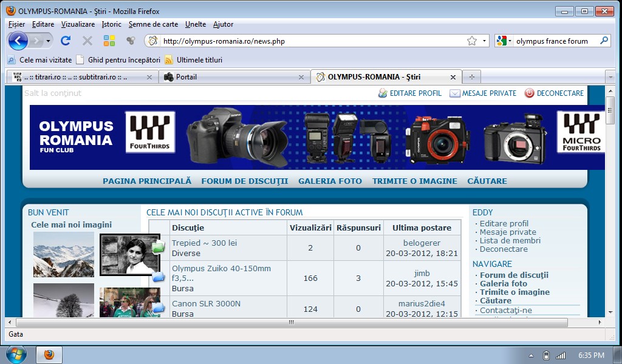
Task: Open the Fișier menu
Action: pos(16,24)
